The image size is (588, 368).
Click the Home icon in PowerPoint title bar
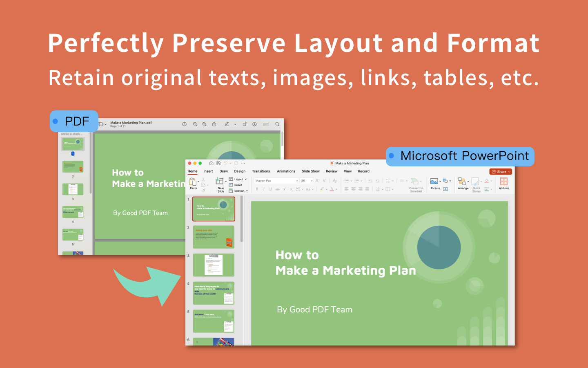211,163
